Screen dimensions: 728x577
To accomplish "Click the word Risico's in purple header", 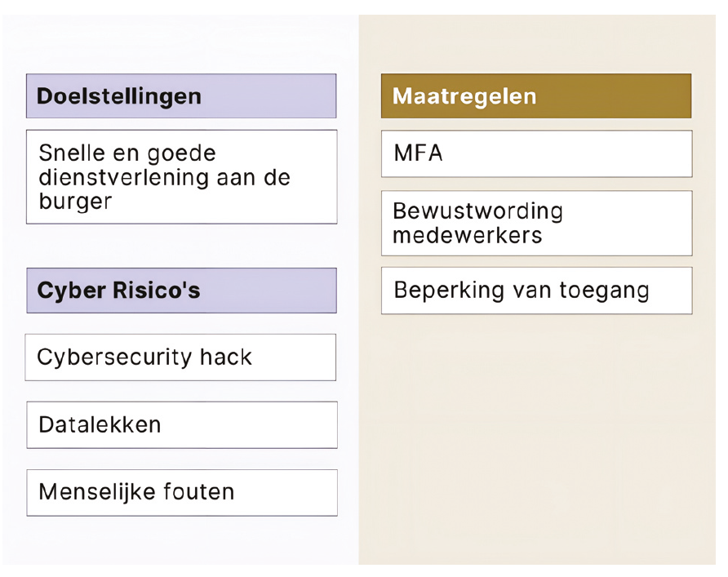I will (x=157, y=290).
